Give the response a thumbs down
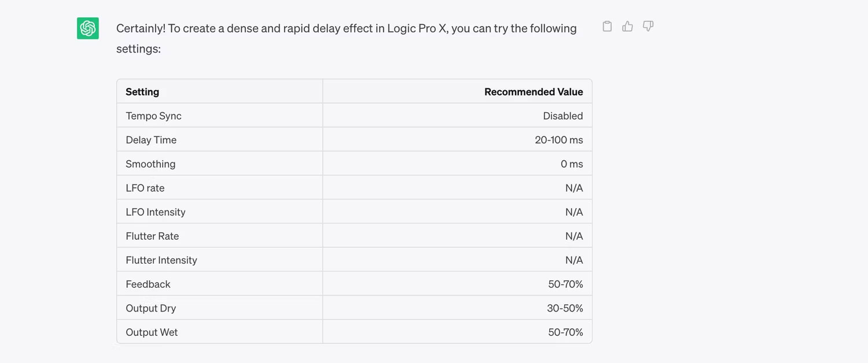This screenshot has width=868, height=363. (648, 26)
